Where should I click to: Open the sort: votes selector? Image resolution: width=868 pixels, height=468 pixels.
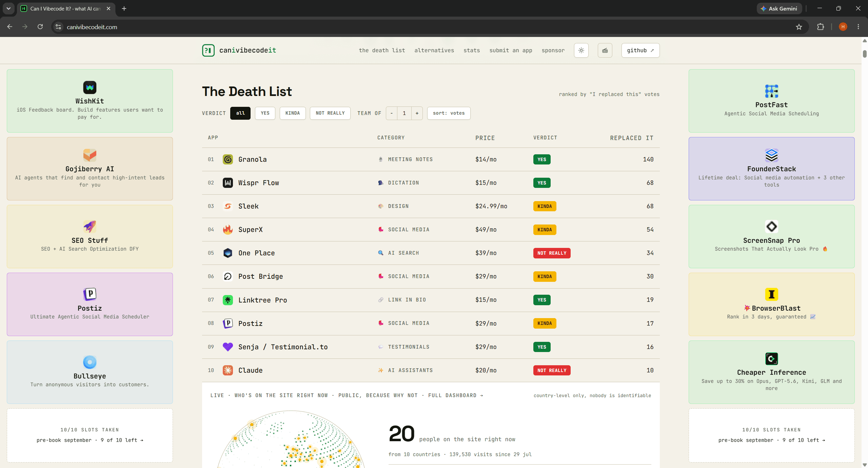(449, 113)
